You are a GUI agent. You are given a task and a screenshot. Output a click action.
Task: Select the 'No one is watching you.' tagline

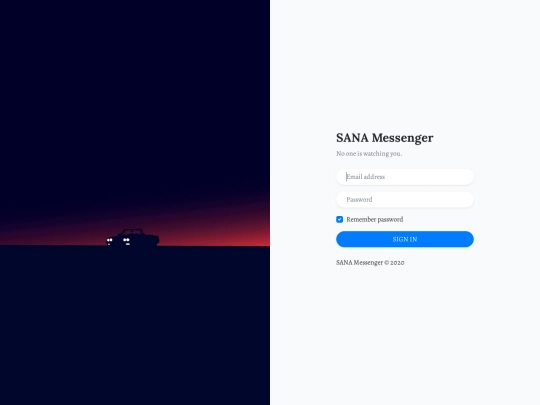(x=369, y=154)
